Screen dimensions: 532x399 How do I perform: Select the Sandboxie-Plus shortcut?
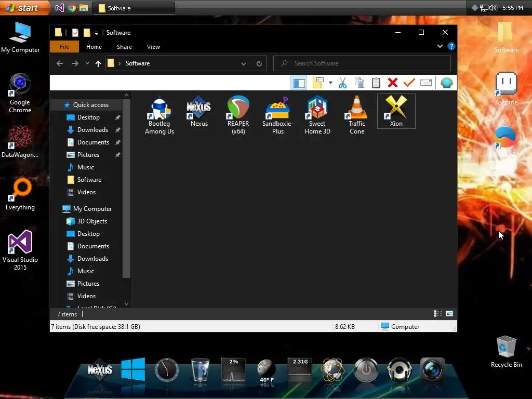[277, 115]
